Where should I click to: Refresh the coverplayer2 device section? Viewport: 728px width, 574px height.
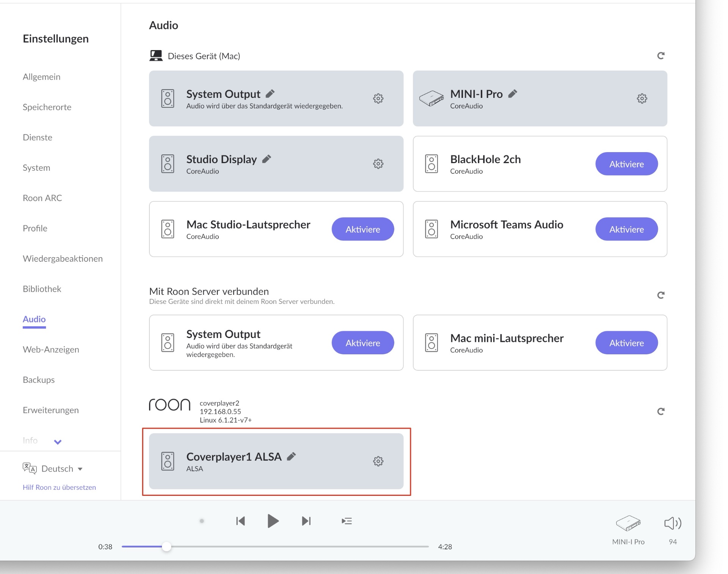(x=661, y=411)
